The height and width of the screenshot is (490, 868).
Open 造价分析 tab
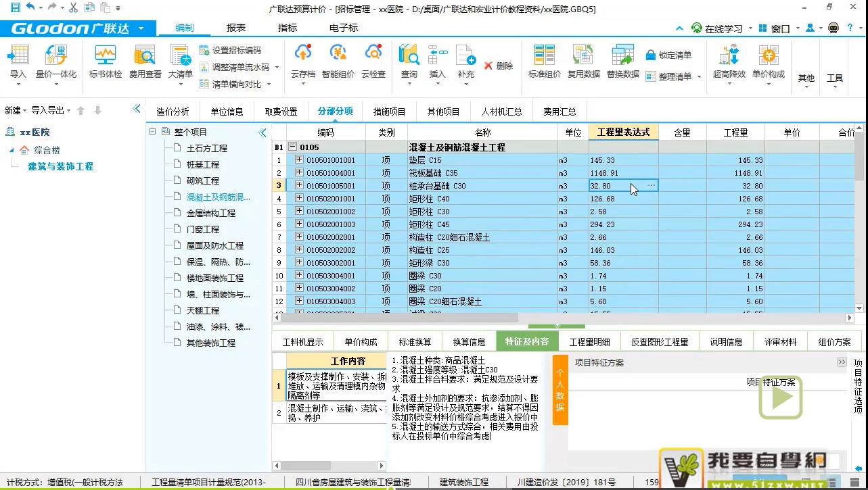tap(173, 112)
